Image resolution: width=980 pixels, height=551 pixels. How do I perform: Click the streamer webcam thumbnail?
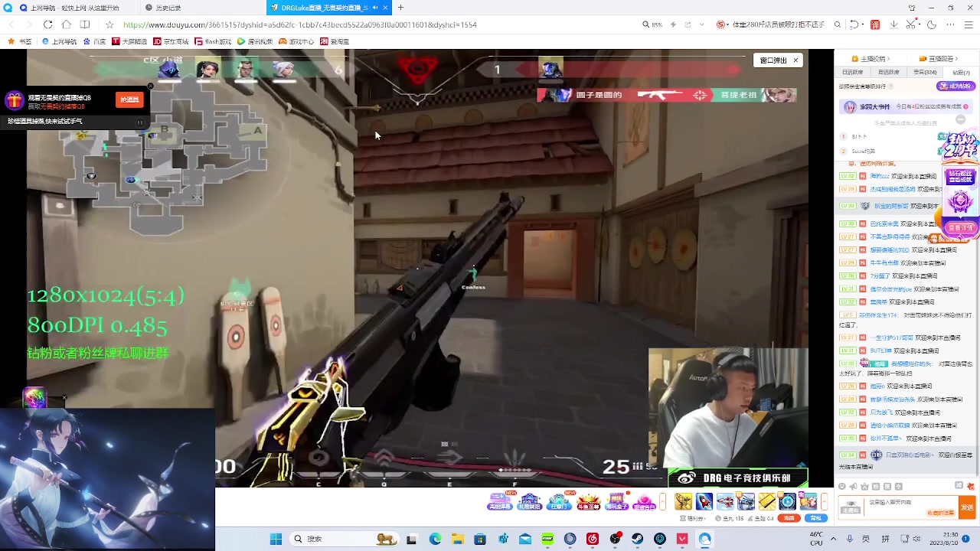pyautogui.click(x=728, y=409)
